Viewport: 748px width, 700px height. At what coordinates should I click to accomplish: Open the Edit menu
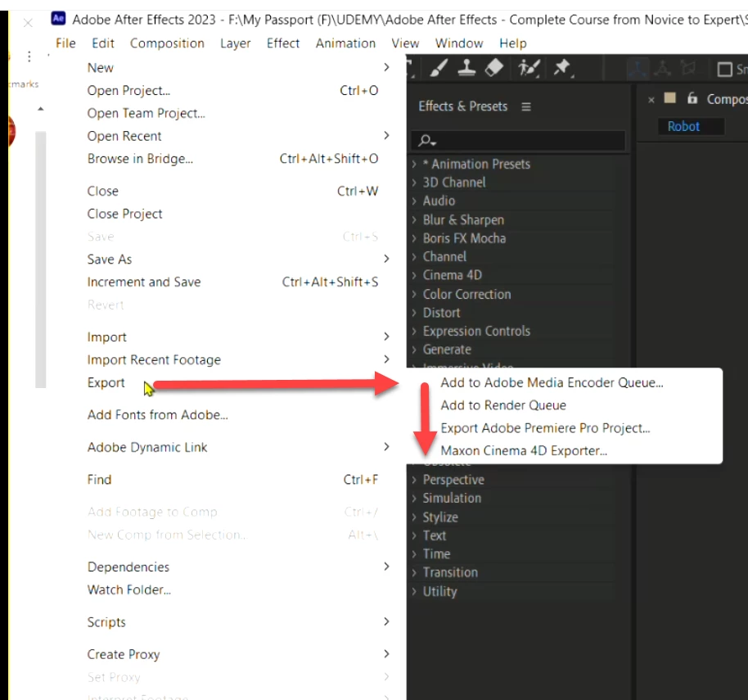pos(103,43)
